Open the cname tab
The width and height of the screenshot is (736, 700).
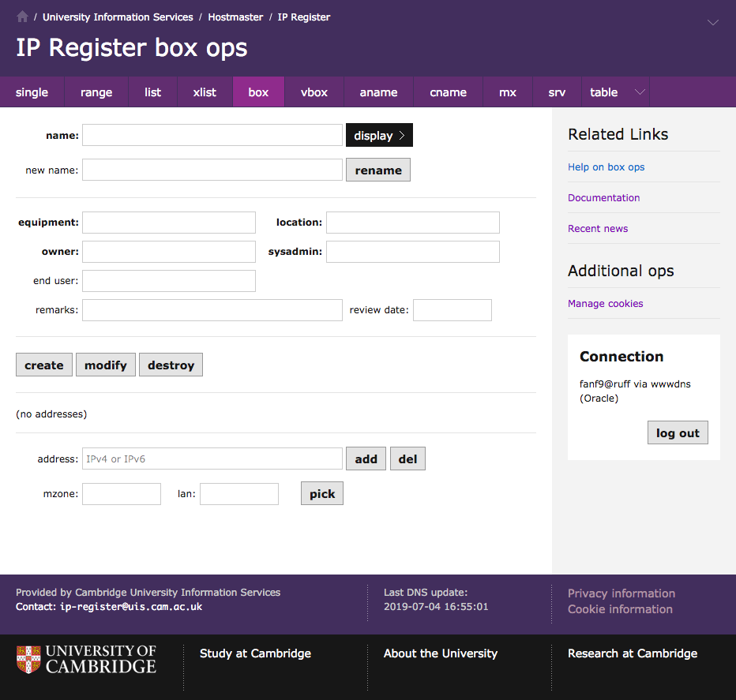point(448,92)
